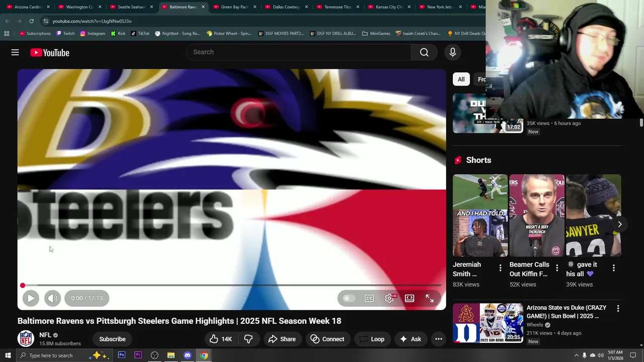
Task: Open the Jeremiah Smith short thumbnail
Action: [480, 215]
